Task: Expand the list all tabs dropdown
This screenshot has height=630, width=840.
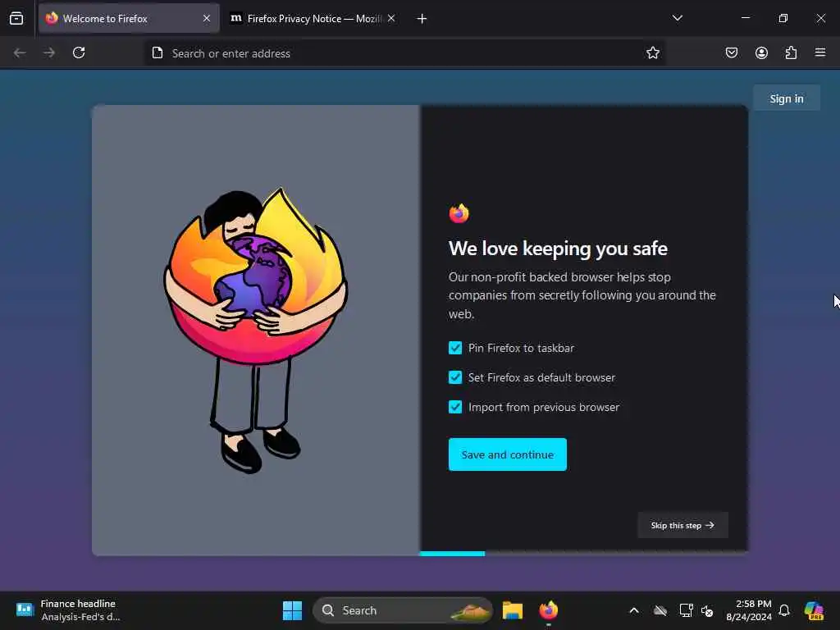Action: (678, 18)
